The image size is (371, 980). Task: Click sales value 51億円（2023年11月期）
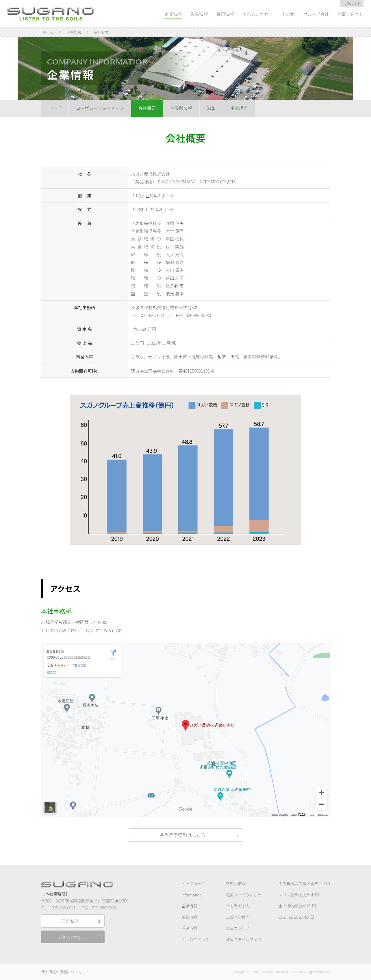click(154, 343)
